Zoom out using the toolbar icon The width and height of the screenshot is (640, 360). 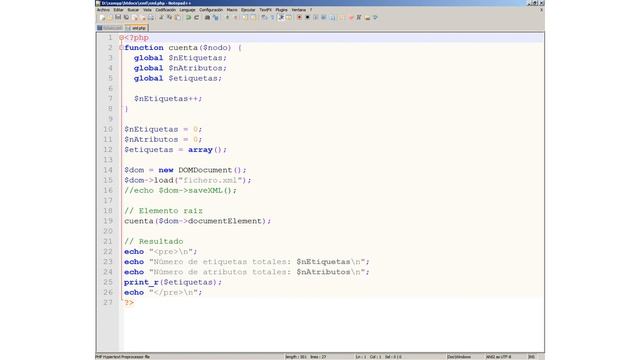point(236,18)
